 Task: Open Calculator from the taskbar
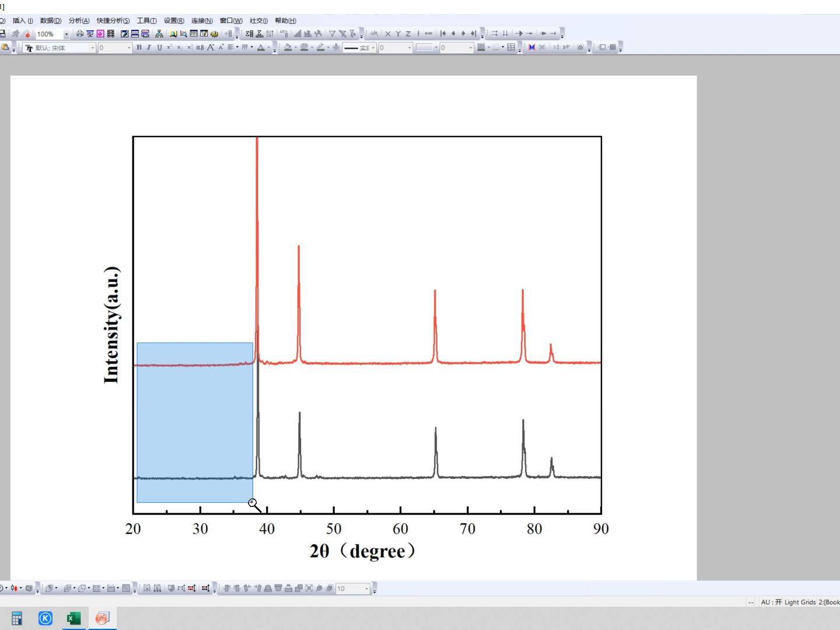[x=17, y=618]
